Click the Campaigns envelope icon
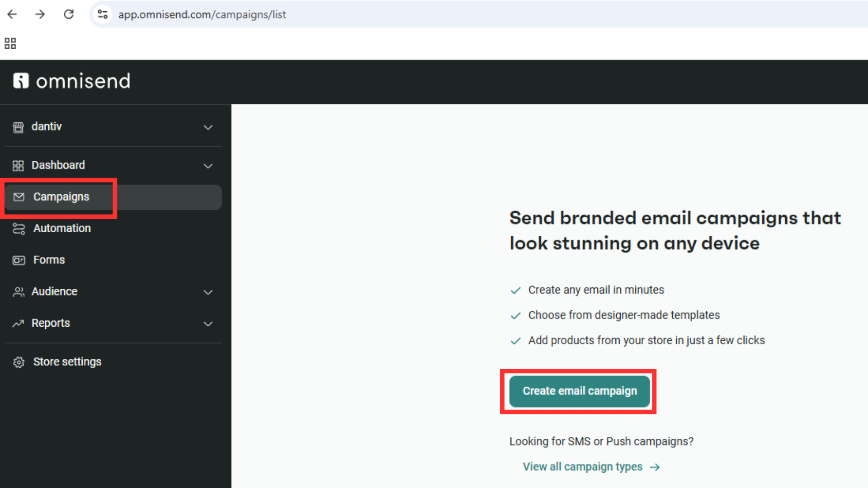Screen dimensions: 868x488 coord(19,197)
